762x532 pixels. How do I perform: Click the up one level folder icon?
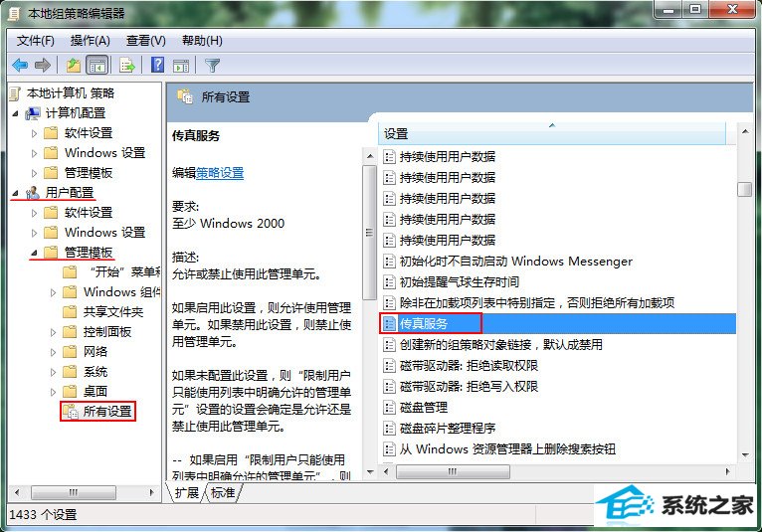pos(74,65)
